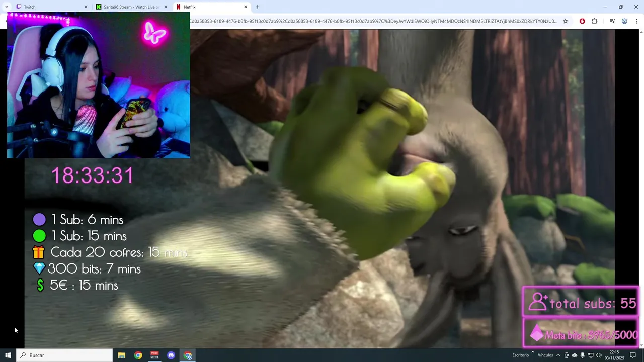Click the gift box icon
The height and width of the screenshot is (362, 644).
pyautogui.click(x=39, y=252)
